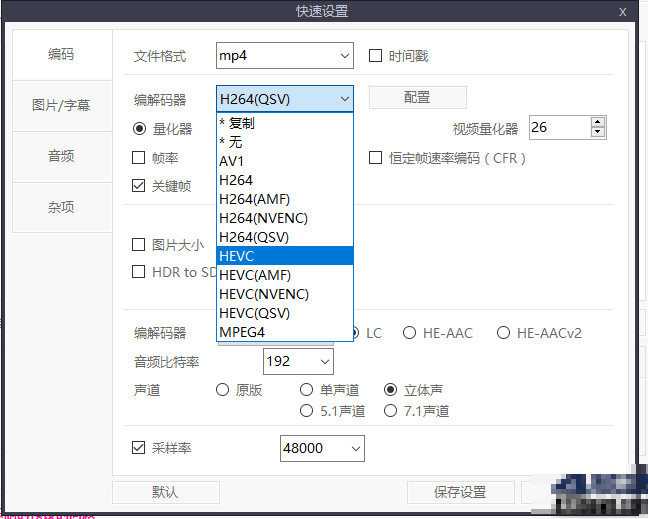Open the 48000 sample rate dropdown

click(x=322, y=448)
